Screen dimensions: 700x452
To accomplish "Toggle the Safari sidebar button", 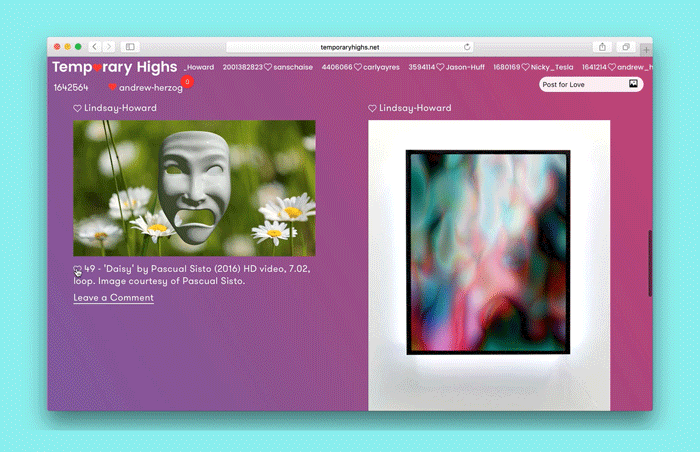I will 130,46.
